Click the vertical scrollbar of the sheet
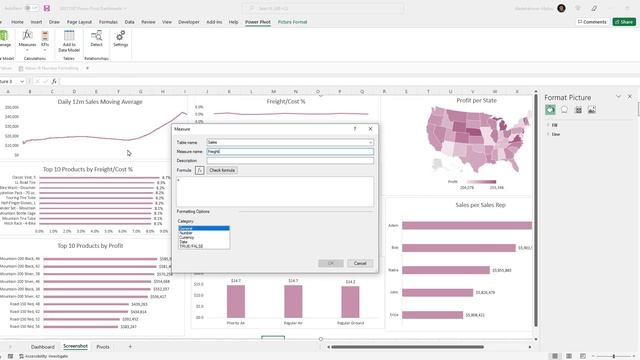Image resolution: width=640 pixels, height=360 pixels. click(536, 210)
